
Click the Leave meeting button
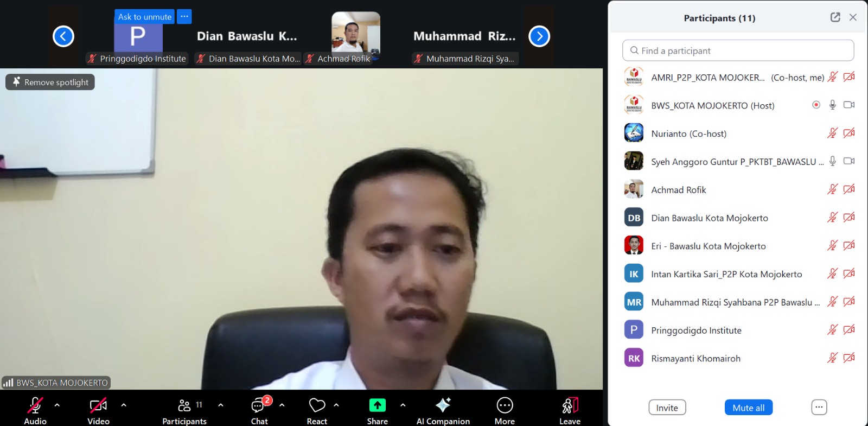tap(570, 411)
